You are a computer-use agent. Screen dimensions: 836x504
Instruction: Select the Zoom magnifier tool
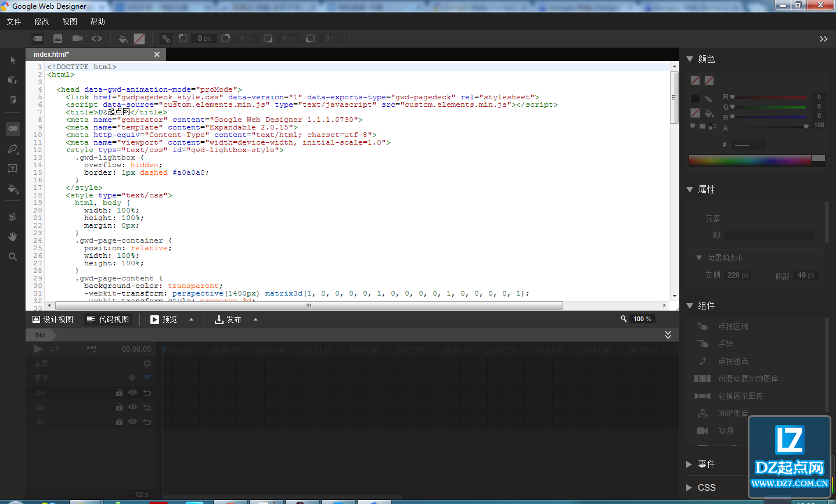[13, 256]
